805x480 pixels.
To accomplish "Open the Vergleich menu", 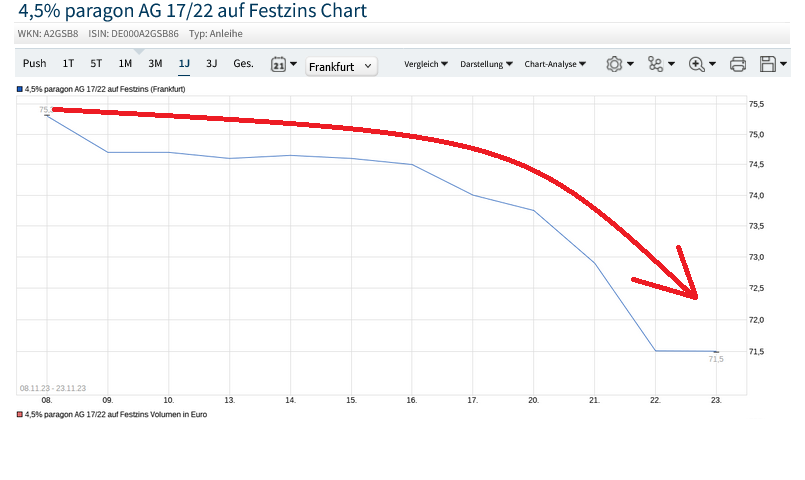I will (x=426, y=64).
